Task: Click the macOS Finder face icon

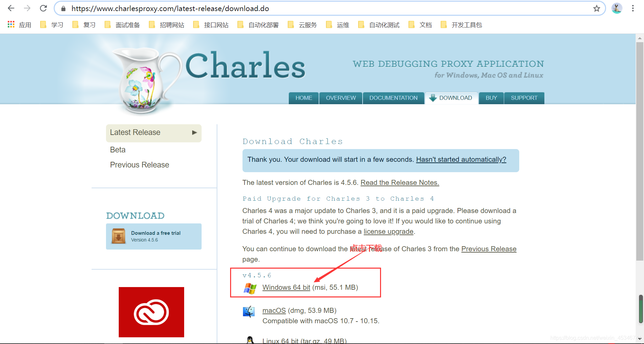Action: (x=249, y=312)
